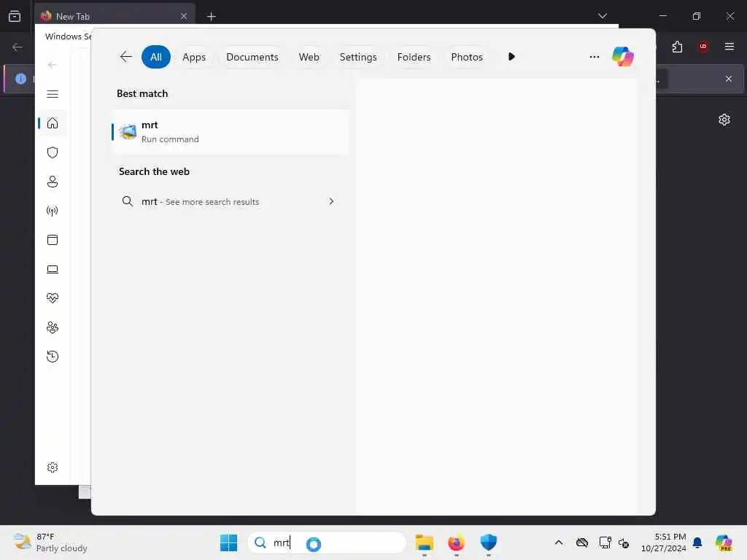Switch to Documents search filter
747x560 pixels.
click(252, 57)
